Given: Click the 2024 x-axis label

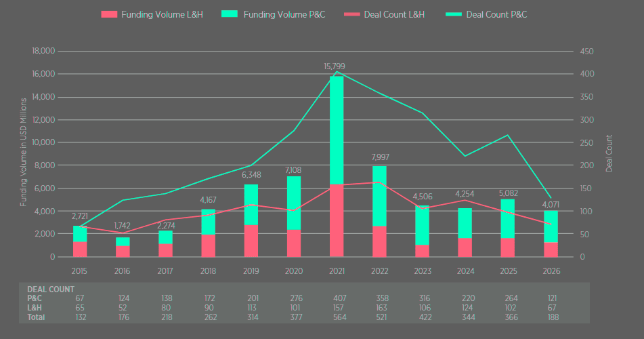Looking at the screenshot, I should 466,271.
